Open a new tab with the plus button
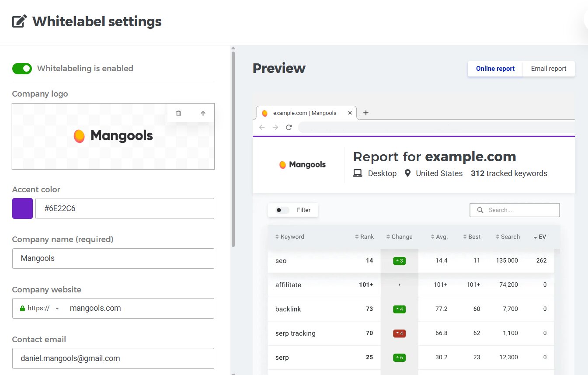Viewport: 588px width, 375px height. coord(366,113)
